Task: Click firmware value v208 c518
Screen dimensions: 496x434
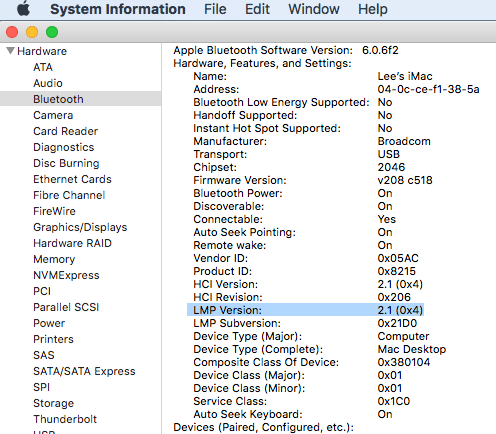Action: 405,180
